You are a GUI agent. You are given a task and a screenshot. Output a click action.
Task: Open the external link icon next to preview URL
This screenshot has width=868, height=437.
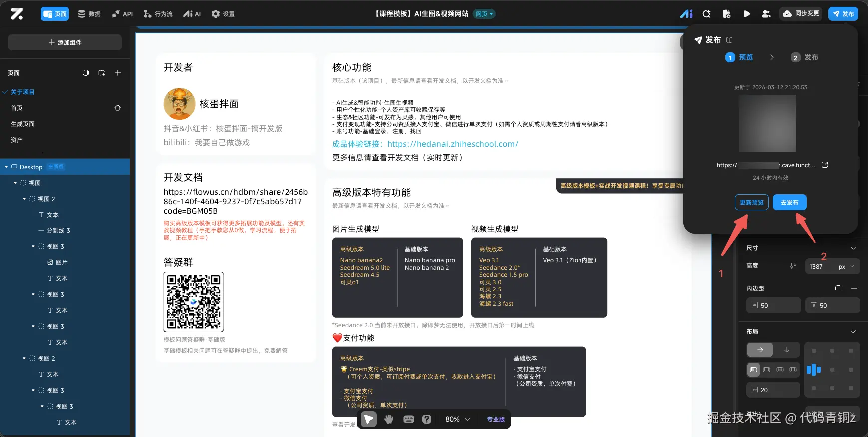pyautogui.click(x=825, y=165)
